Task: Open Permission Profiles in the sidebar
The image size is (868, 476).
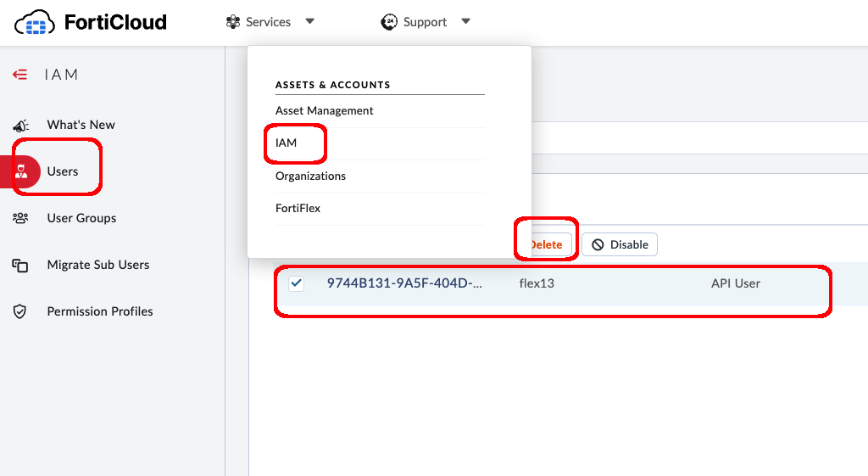Action: [100, 311]
